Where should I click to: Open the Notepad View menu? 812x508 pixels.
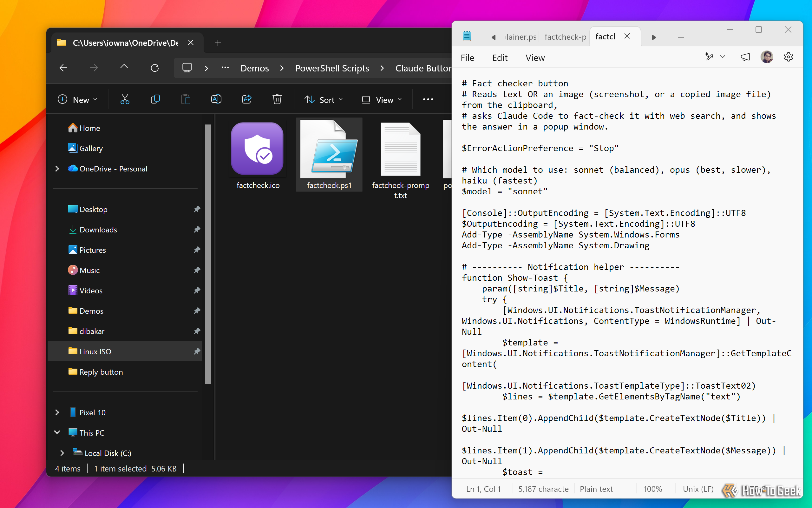click(x=535, y=58)
